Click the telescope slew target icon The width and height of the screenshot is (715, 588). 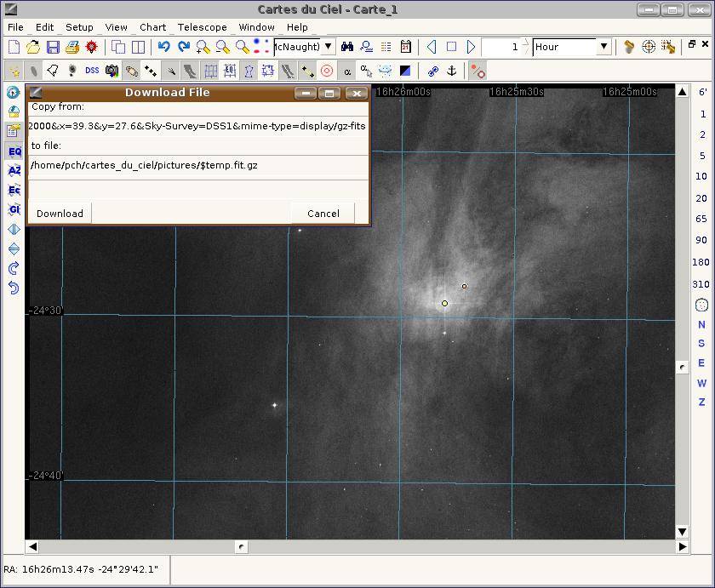pos(649,47)
